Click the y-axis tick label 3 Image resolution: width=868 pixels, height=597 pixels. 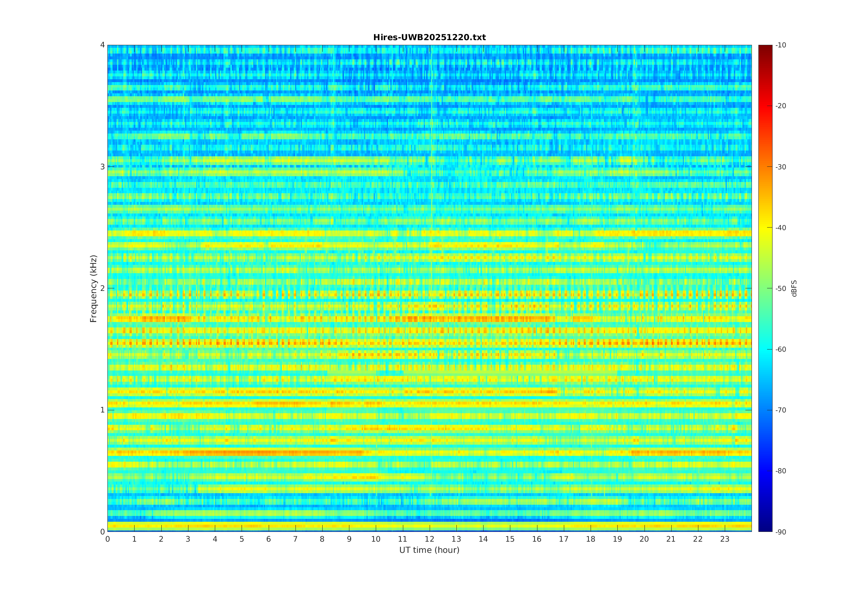pos(102,166)
